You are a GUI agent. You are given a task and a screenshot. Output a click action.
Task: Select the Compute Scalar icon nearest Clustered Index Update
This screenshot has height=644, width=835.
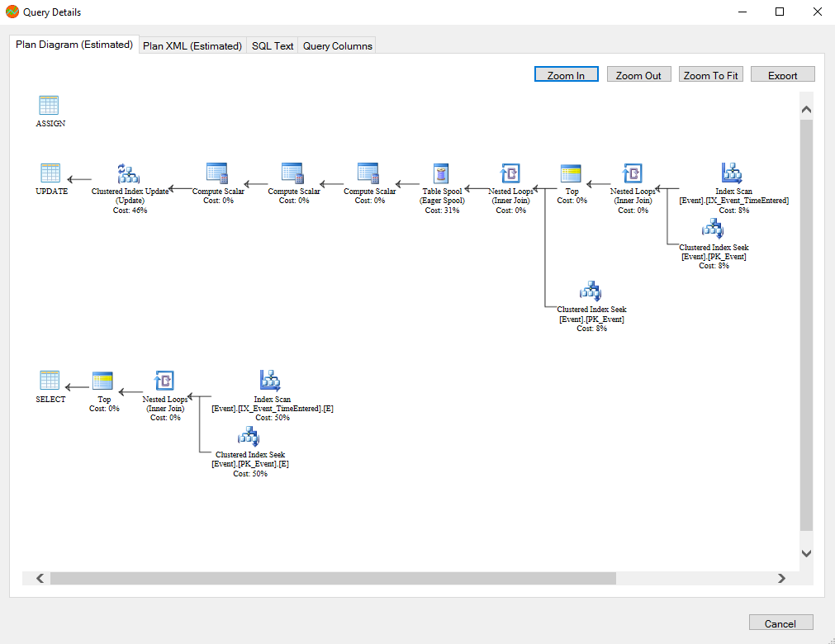(x=217, y=173)
